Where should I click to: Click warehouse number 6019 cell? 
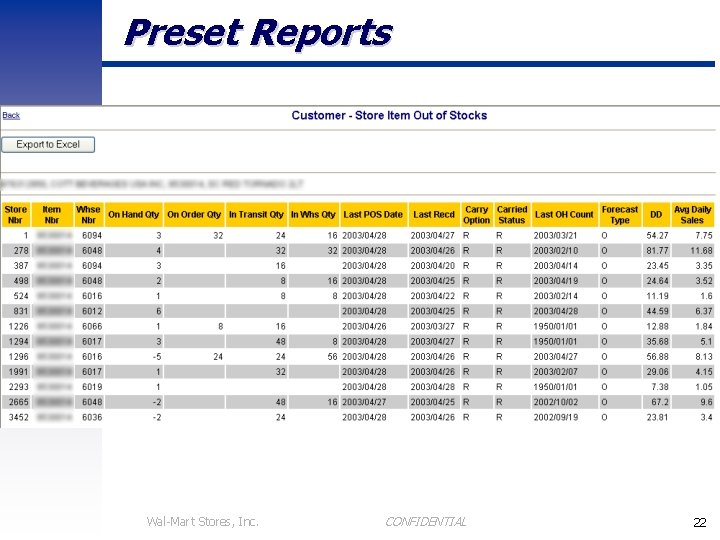click(x=89, y=387)
